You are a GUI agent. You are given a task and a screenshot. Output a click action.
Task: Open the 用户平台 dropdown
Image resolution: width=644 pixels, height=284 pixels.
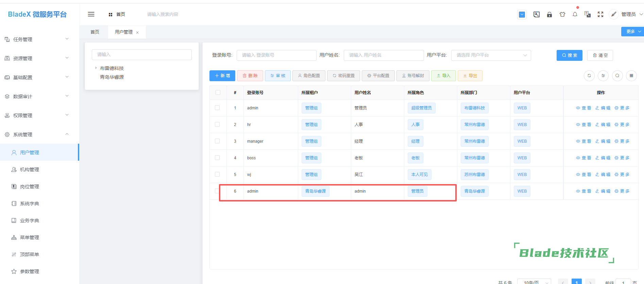tap(491, 55)
